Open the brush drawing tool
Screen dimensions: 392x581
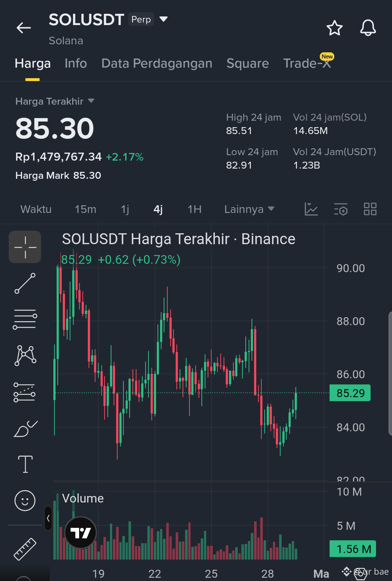pos(25,429)
